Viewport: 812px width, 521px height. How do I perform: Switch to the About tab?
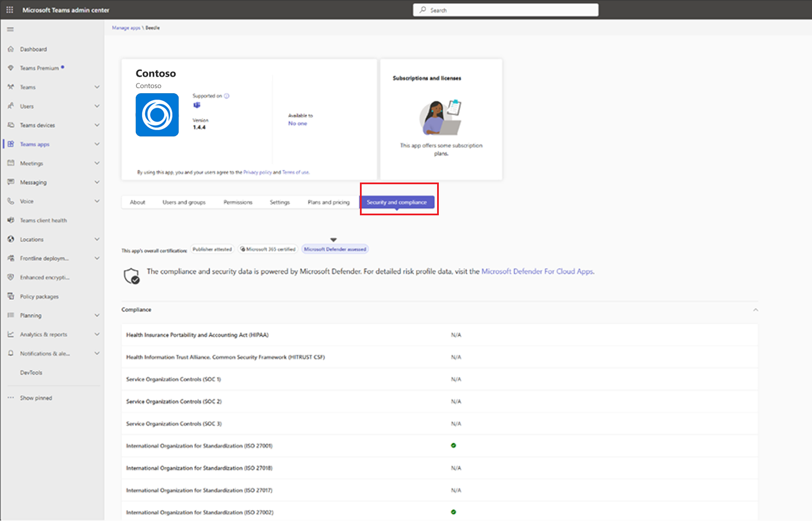[x=138, y=202]
